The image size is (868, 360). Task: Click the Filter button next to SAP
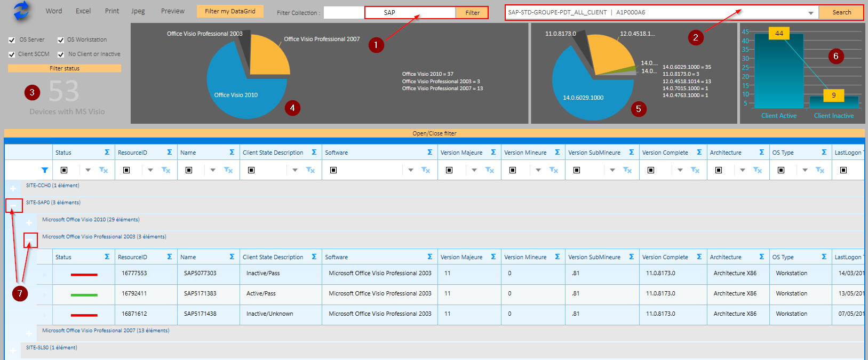472,13
